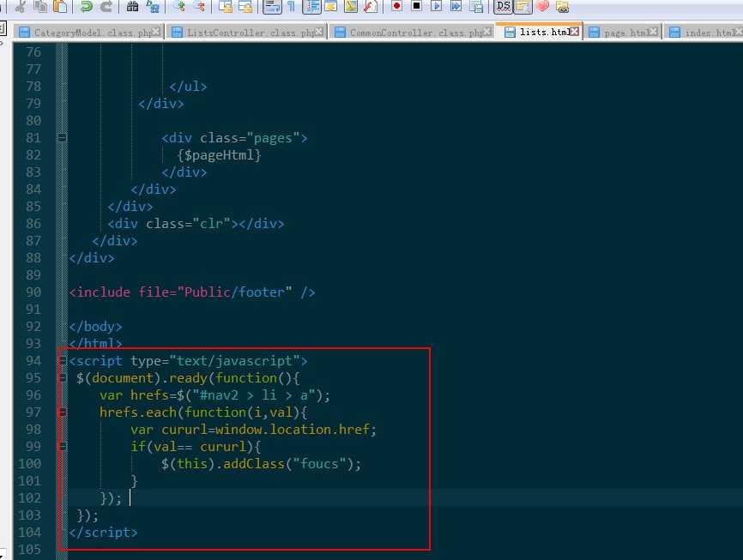743x560 pixels.
Task: Open the Document Map toolbar icon
Action: [351, 7]
